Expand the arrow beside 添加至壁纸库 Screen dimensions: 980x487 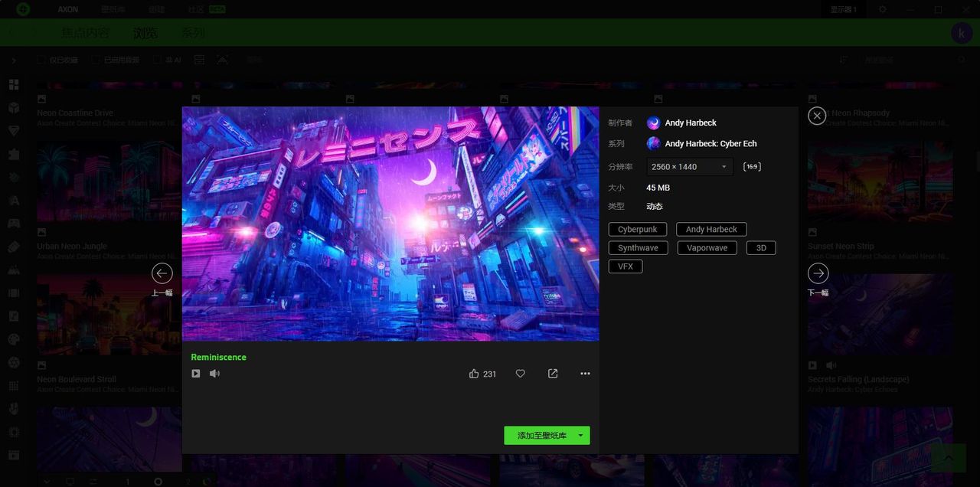(x=581, y=436)
